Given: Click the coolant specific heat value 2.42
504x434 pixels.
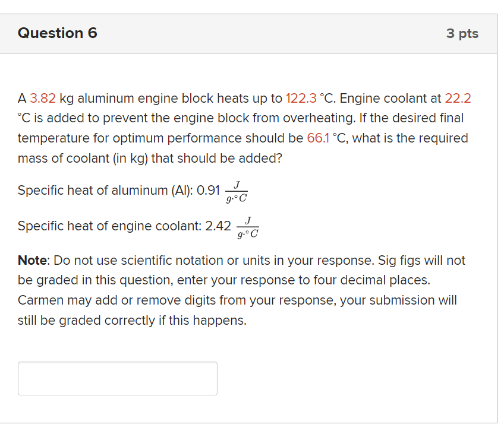Looking at the screenshot, I should pos(218,226).
